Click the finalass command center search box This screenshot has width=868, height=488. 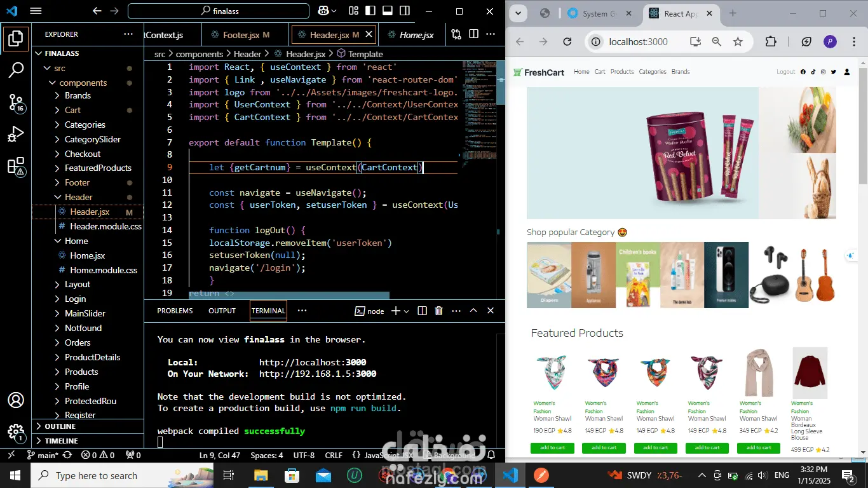coord(219,11)
